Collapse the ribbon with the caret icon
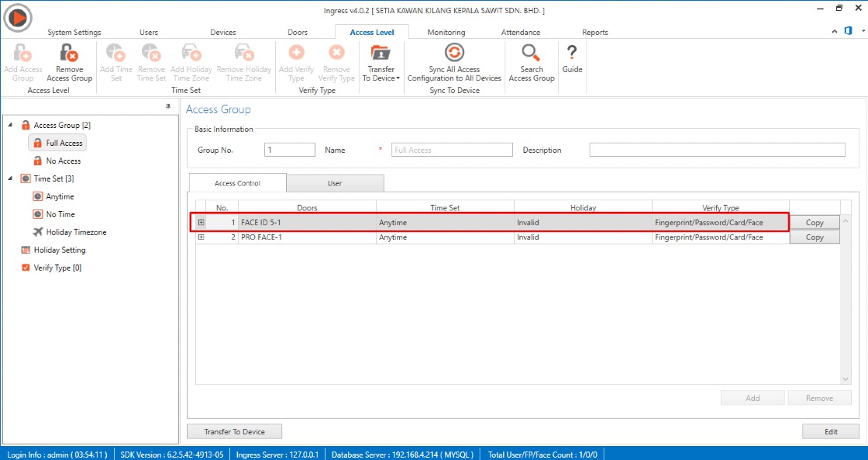The width and height of the screenshot is (868, 460). point(834,32)
